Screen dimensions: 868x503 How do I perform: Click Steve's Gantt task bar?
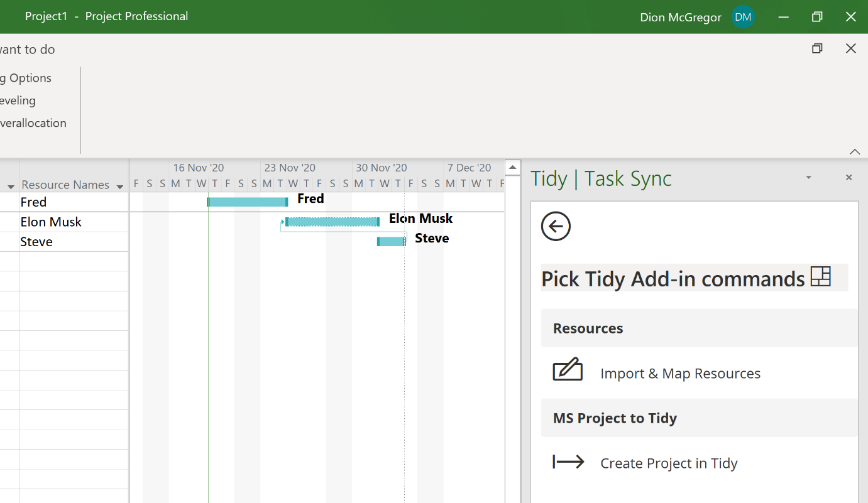point(391,242)
